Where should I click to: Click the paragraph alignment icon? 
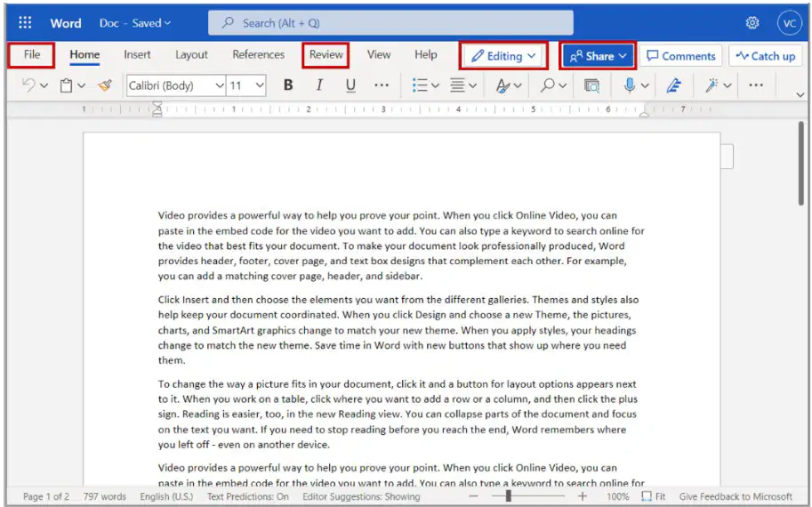[457, 84]
